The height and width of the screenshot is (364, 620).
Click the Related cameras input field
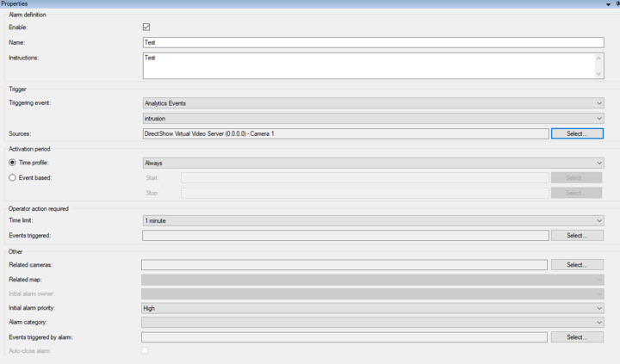344,265
